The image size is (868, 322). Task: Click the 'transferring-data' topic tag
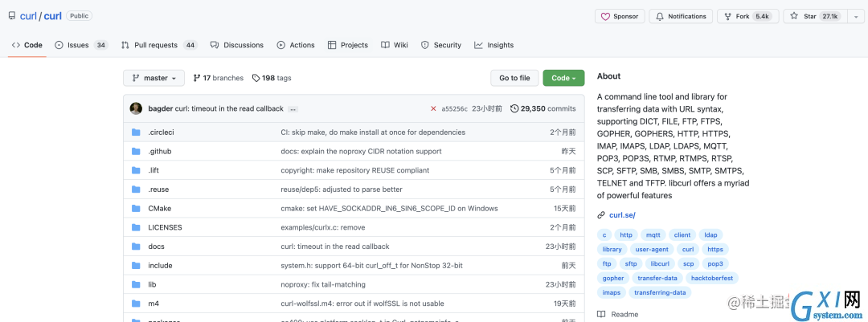[x=660, y=292]
